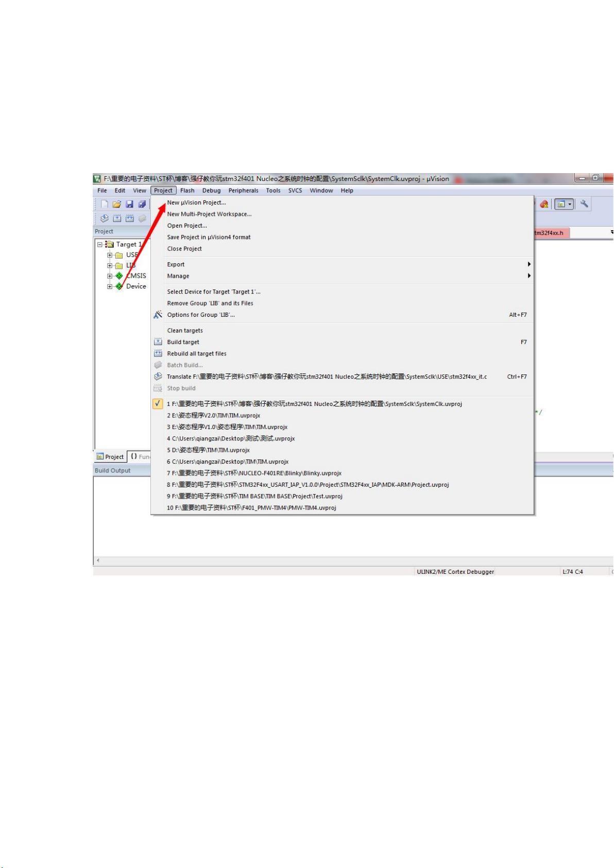This screenshot has height=868, width=614.
Task: Click the greyed Batch Build toolbar icon
Action: 142,218
